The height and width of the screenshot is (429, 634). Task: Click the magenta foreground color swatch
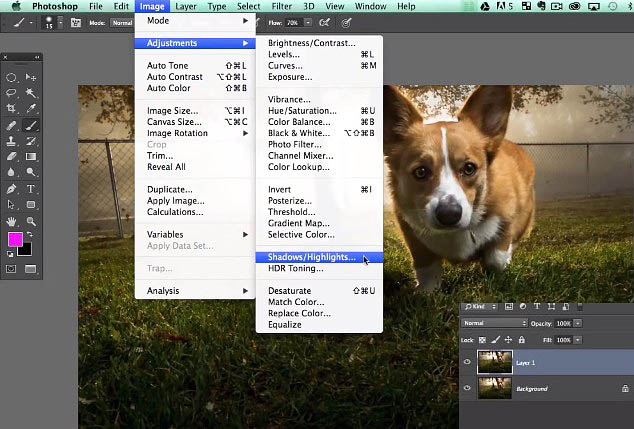pyautogui.click(x=15, y=239)
